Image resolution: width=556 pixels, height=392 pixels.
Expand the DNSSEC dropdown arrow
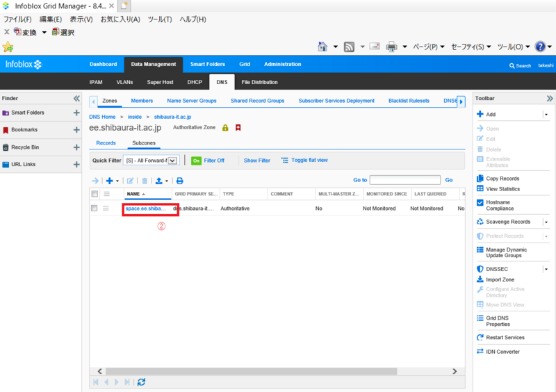click(x=546, y=269)
